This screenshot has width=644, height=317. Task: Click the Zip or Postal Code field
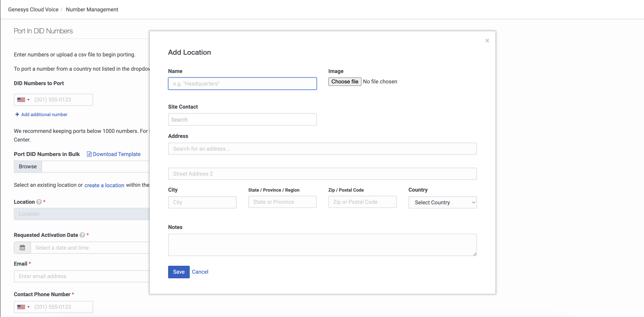click(362, 202)
